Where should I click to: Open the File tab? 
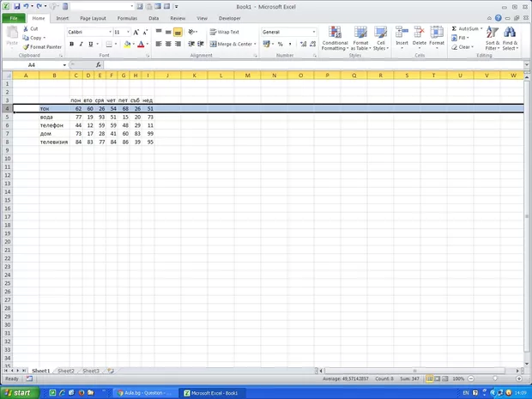pos(14,18)
